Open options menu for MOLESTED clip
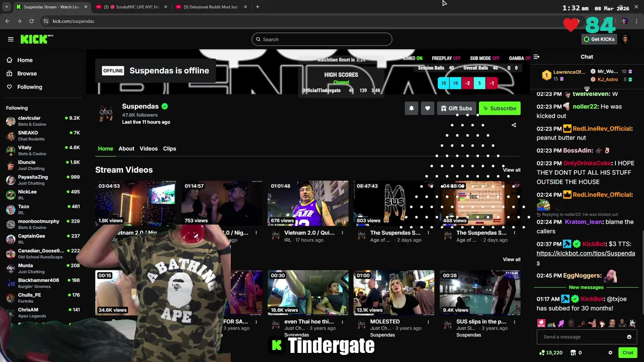This screenshot has height=362, width=644. click(428, 322)
